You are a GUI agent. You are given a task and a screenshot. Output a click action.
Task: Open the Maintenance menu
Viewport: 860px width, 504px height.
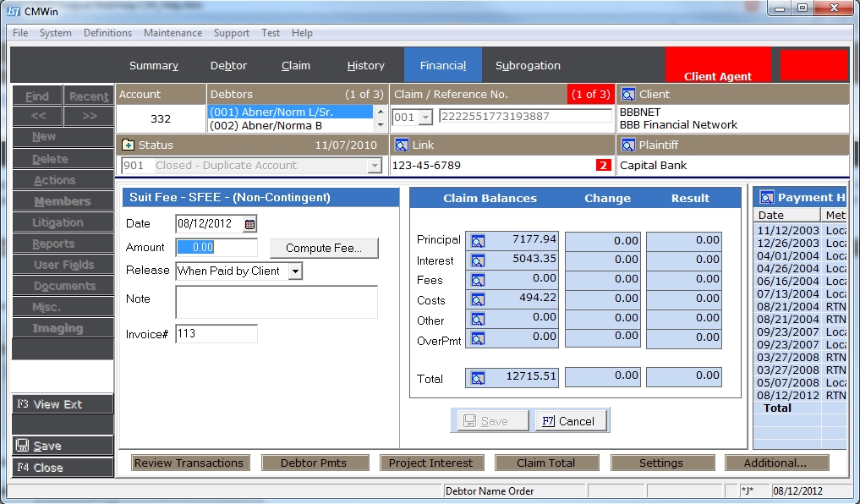[173, 33]
